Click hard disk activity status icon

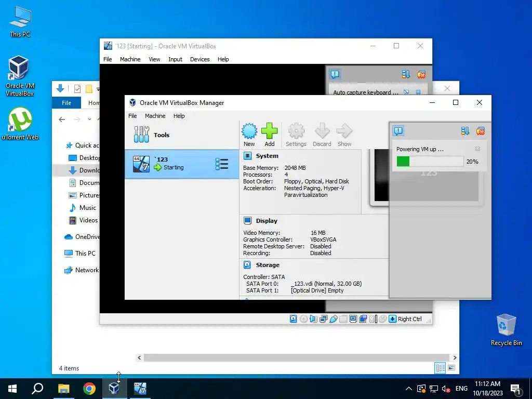click(x=294, y=319)
